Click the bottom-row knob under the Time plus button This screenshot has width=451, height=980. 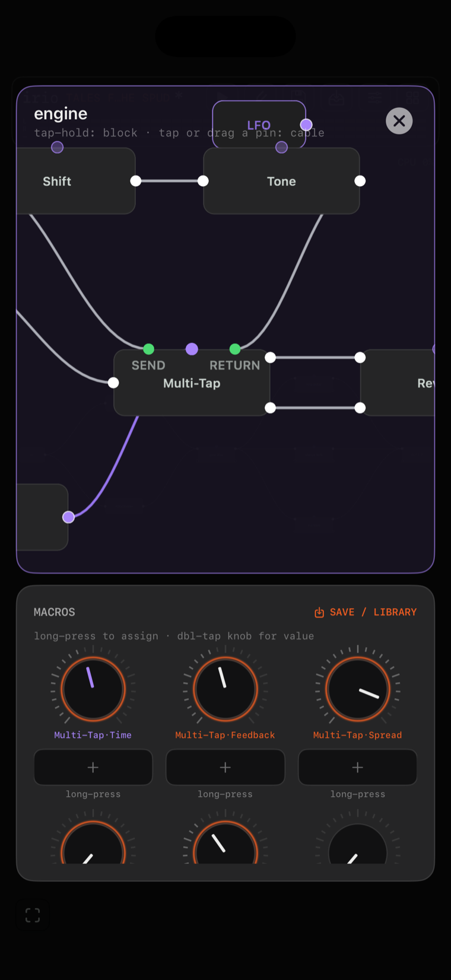click(93, 843)
